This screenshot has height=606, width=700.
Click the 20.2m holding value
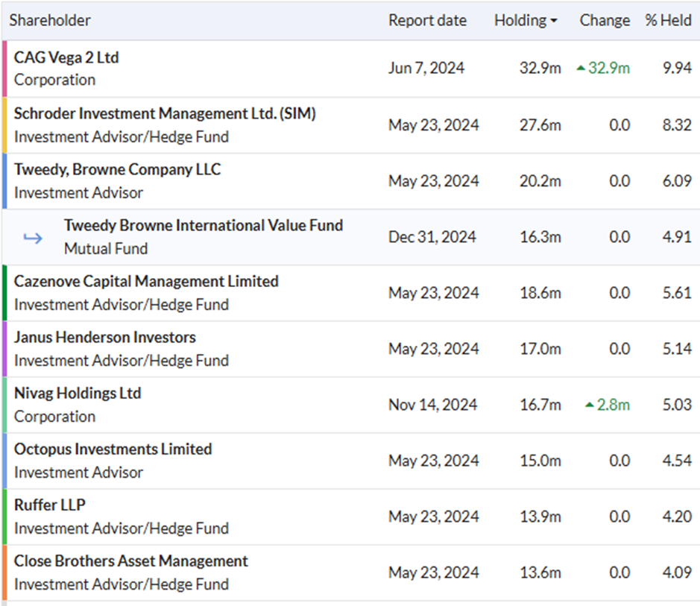click(540, 181)
